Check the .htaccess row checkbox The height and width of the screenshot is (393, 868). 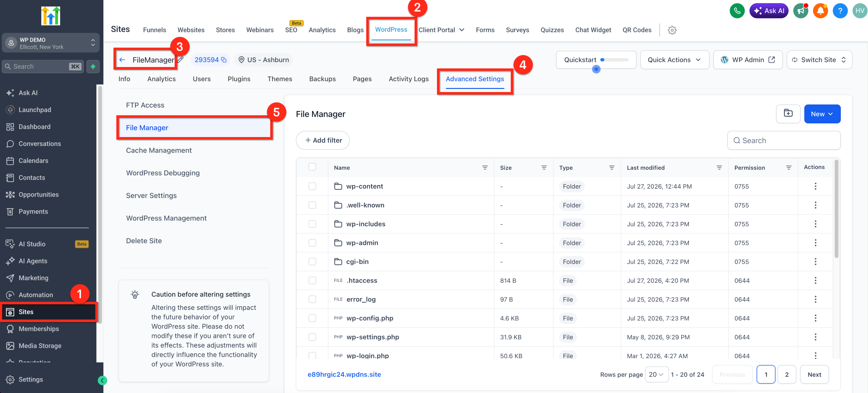pos(312,280)
